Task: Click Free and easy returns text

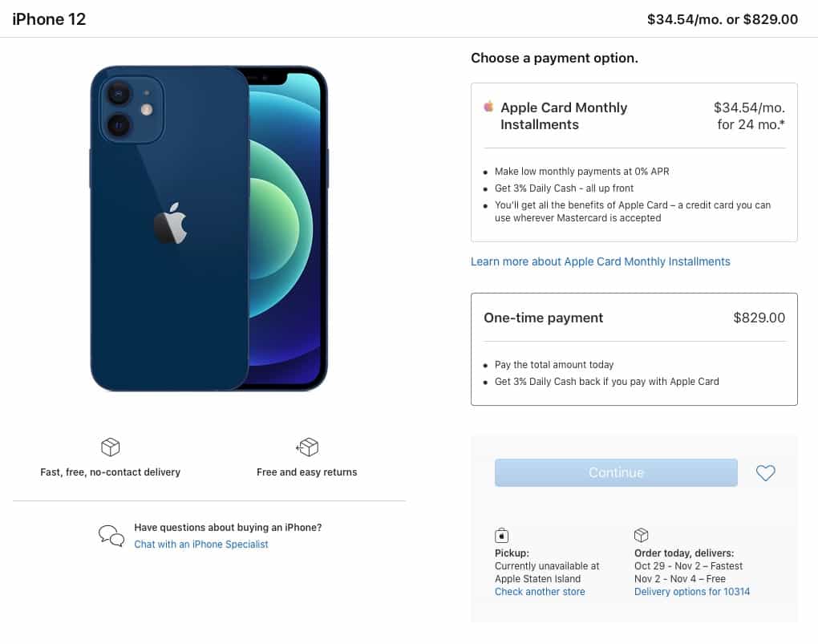Action: 306,472
